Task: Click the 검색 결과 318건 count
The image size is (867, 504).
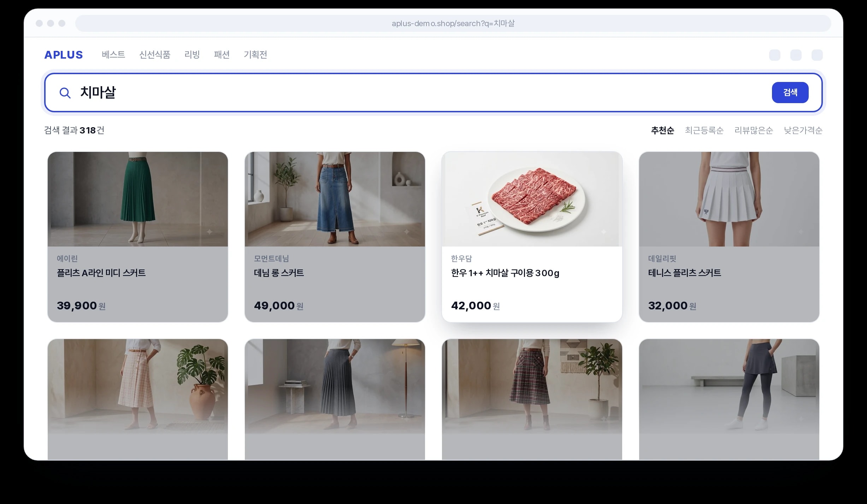Action: pos(74,130)
